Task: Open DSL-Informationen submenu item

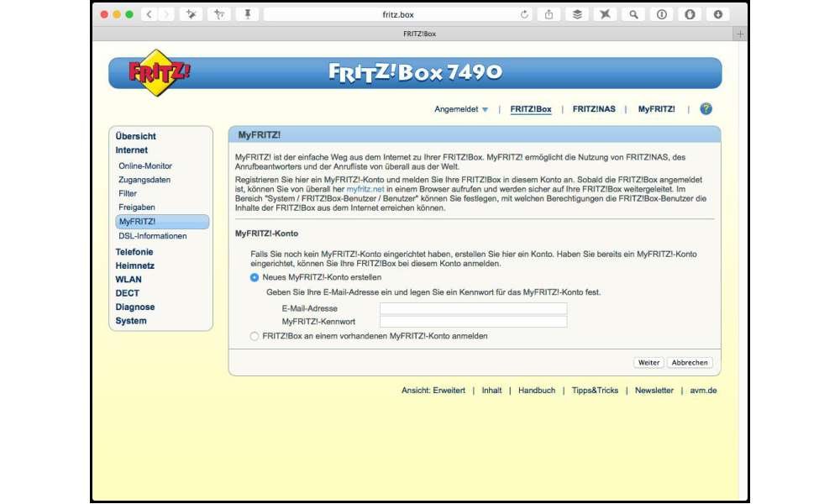Action: [153, 236]
